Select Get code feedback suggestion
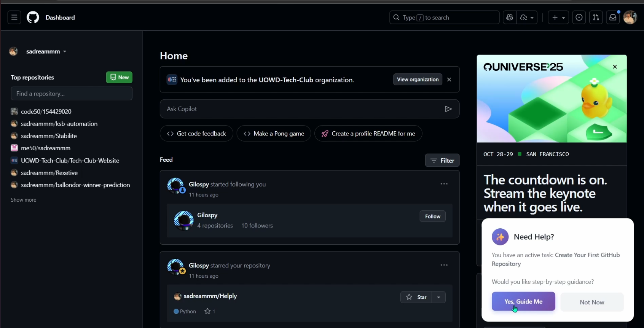 point(196,134)
